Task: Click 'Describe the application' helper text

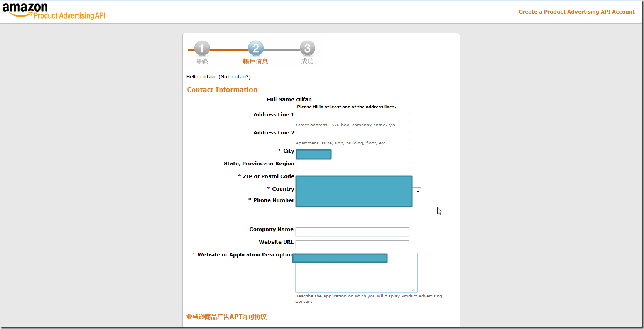Action: pos(368,299)
